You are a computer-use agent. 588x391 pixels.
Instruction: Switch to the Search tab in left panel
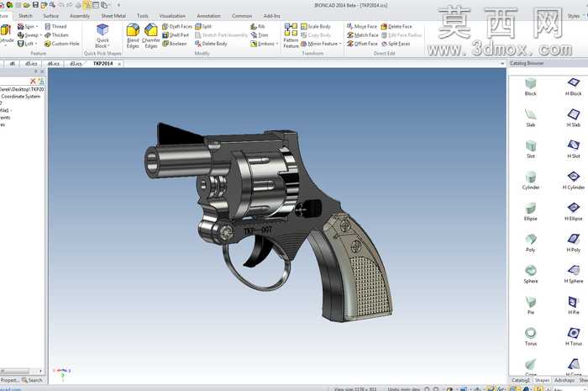32,380
